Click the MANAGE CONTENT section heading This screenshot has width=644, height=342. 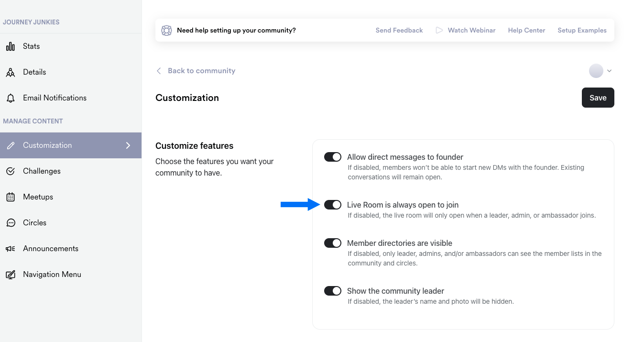33,121
